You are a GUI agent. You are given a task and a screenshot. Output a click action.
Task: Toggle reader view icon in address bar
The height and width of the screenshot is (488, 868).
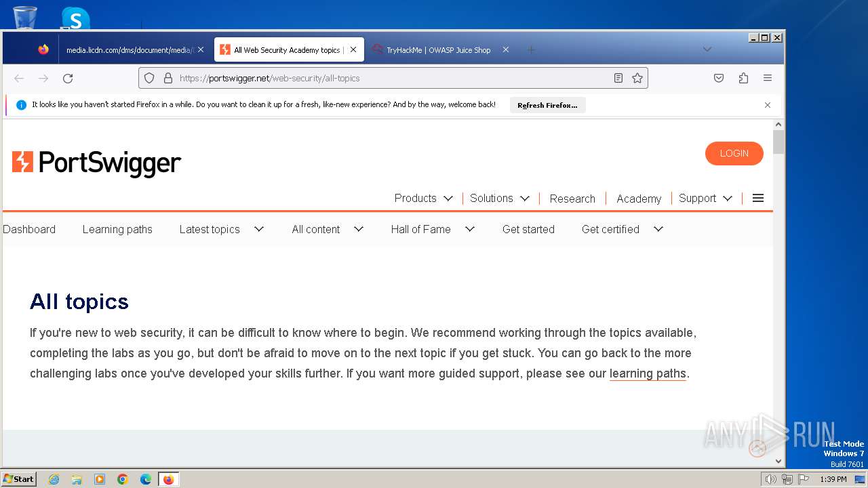tap(618, 78)
